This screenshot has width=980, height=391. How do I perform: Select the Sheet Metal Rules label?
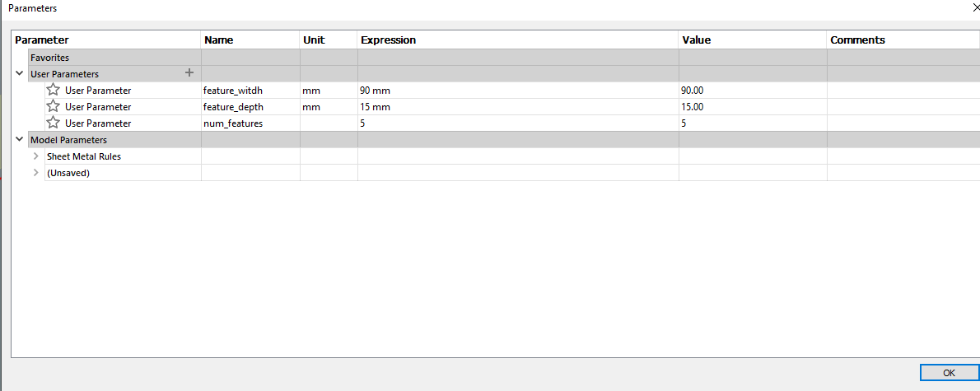click(84, 156)
